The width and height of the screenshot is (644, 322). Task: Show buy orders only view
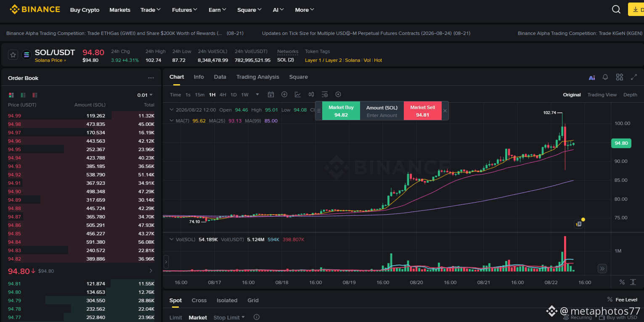tap(23, 95)
